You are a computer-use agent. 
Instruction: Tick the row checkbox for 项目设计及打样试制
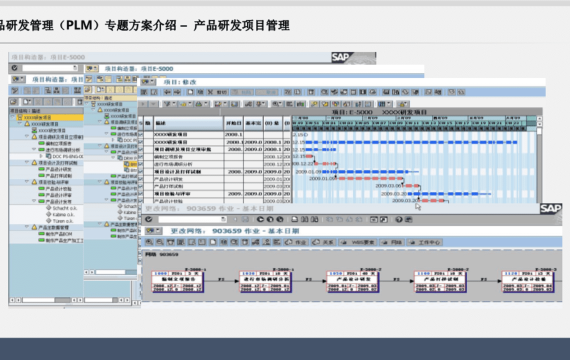141,172
